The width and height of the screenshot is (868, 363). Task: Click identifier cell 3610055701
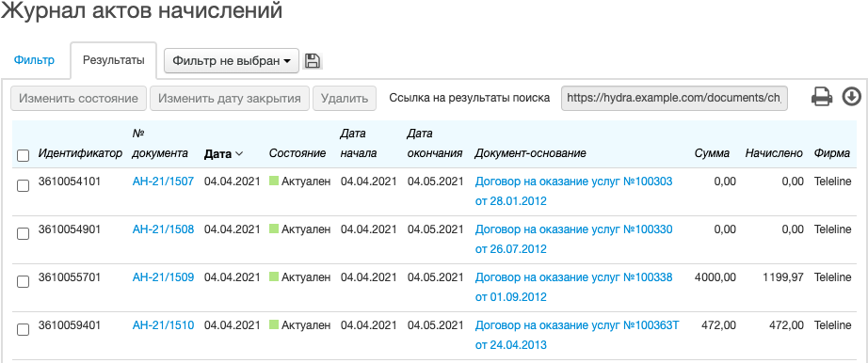click(70, 277)
